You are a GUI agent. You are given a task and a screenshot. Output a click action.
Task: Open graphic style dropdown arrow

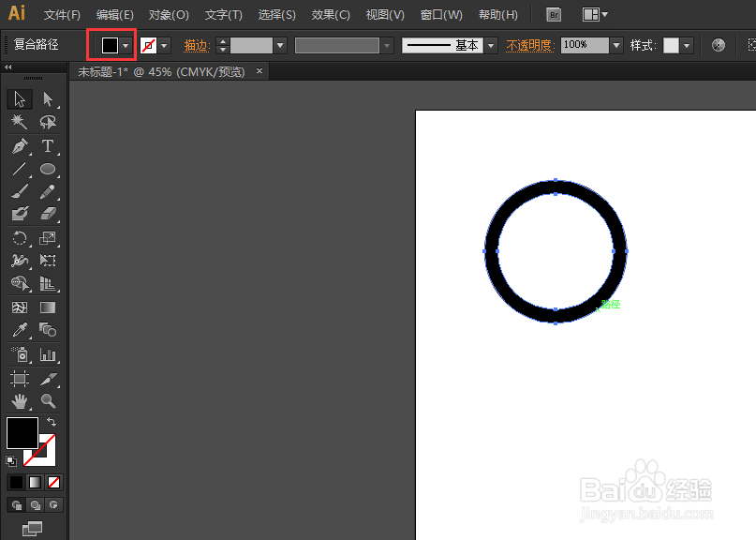tap(687, 46)
